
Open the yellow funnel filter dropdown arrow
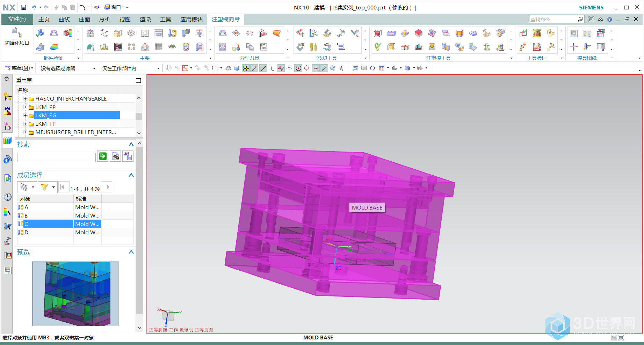53,188
